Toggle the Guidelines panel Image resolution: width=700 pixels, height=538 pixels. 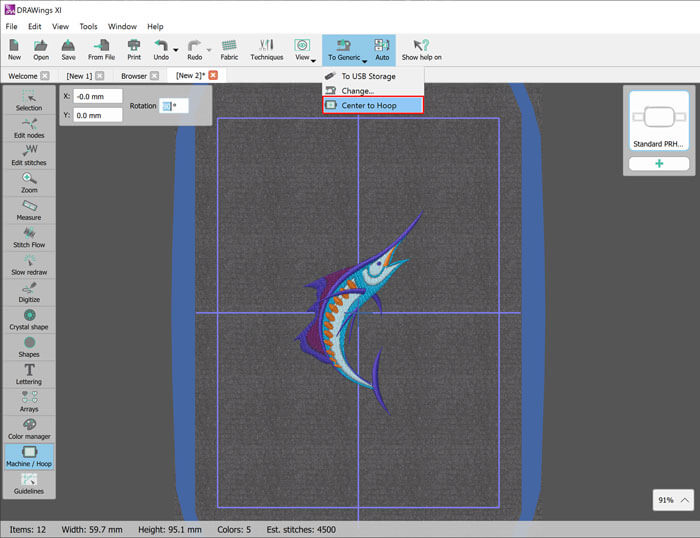29,484
